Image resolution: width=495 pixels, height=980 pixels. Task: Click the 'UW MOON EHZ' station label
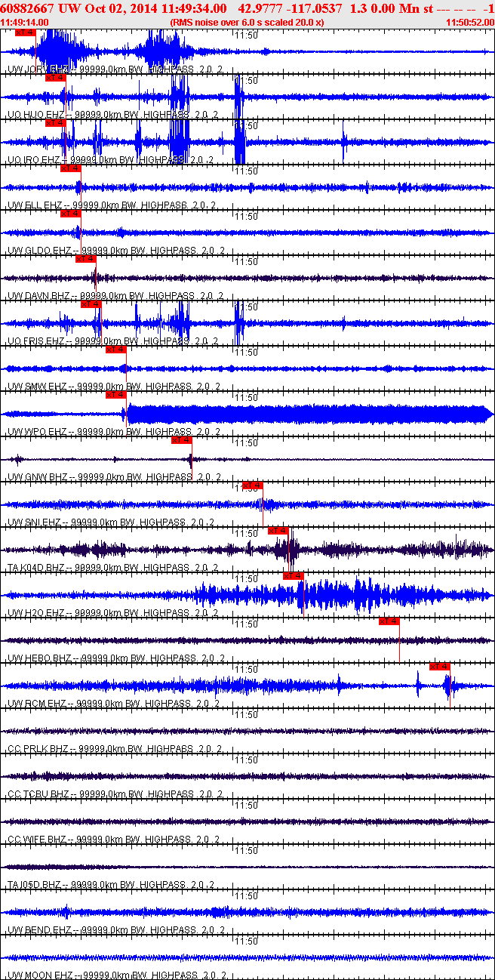[38, 975]
